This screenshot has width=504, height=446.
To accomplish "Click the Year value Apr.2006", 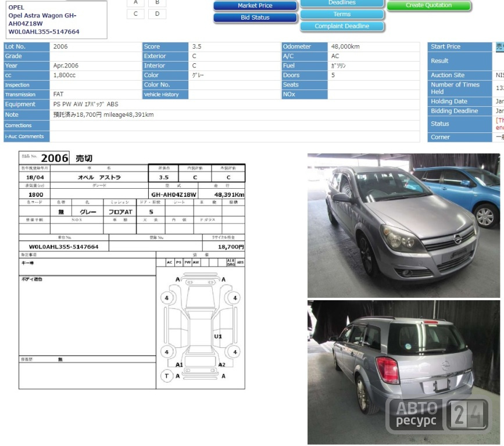I will (x=66, y=66).
